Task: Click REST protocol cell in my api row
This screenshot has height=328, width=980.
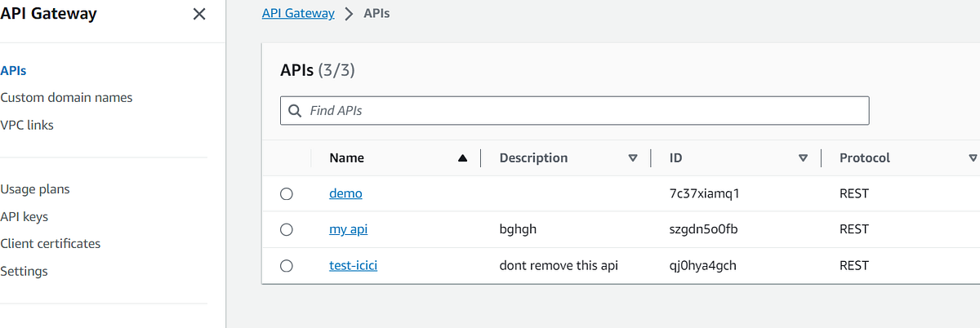Action: tap(854, 230)
